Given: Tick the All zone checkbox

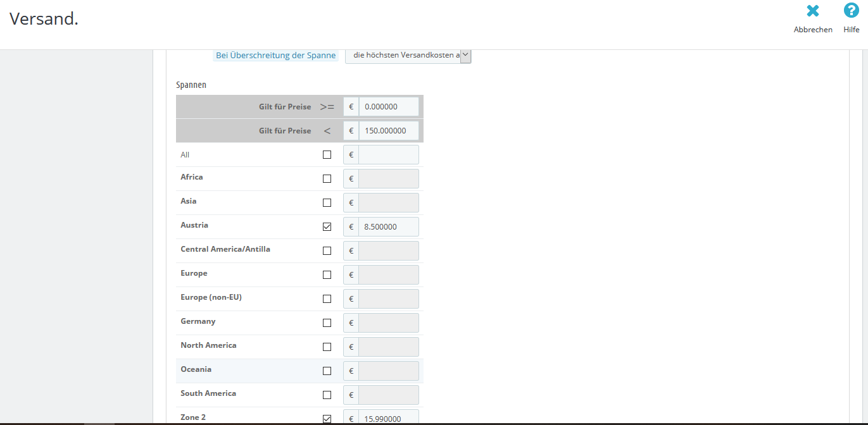Looking at the screenshot, I should click(x=327, y=154).
